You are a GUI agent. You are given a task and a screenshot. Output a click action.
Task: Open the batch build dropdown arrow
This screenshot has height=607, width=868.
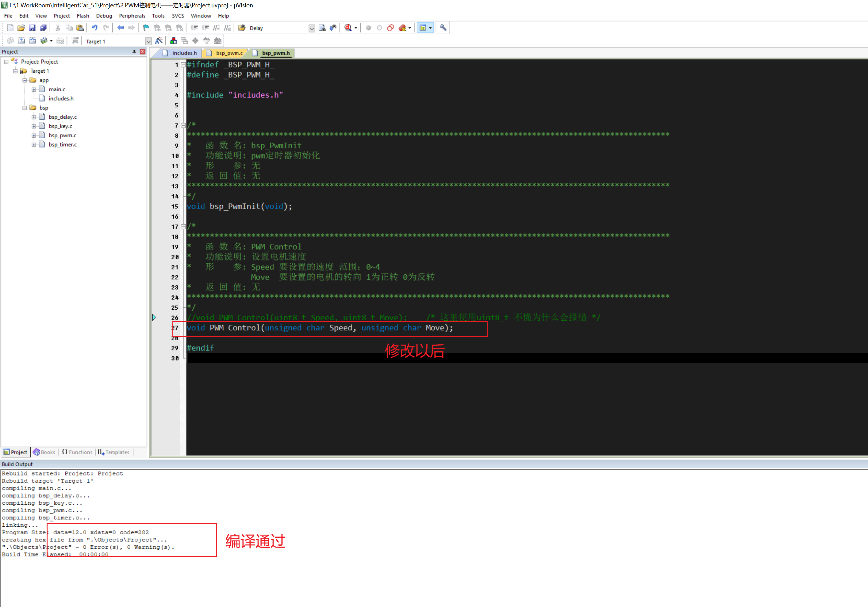(51, 41)
